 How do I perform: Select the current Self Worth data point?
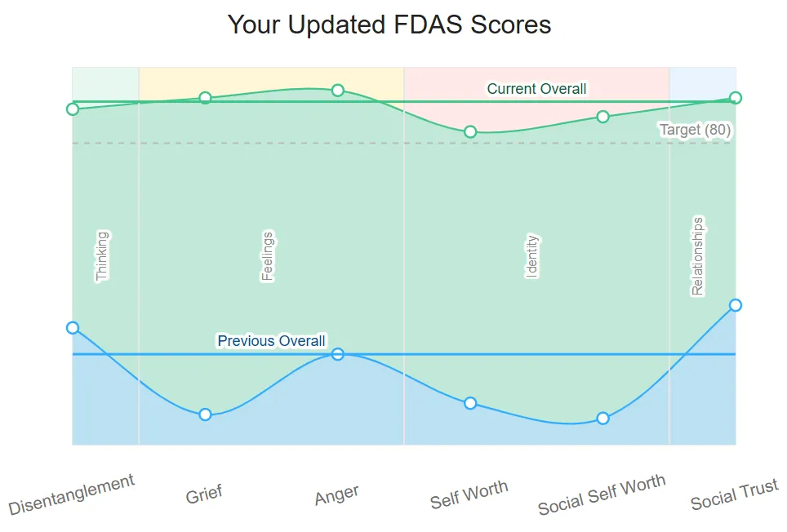click(x=470, y=131)
